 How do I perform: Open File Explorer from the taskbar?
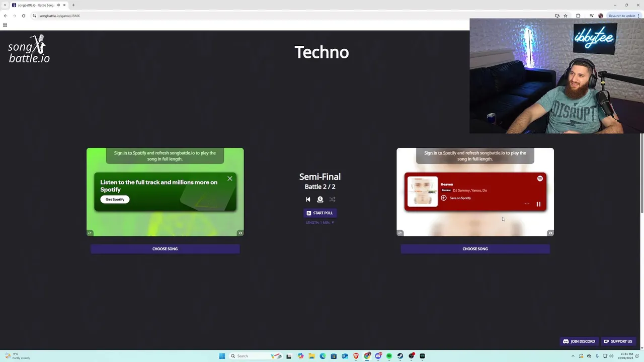[x=311, y=356]
